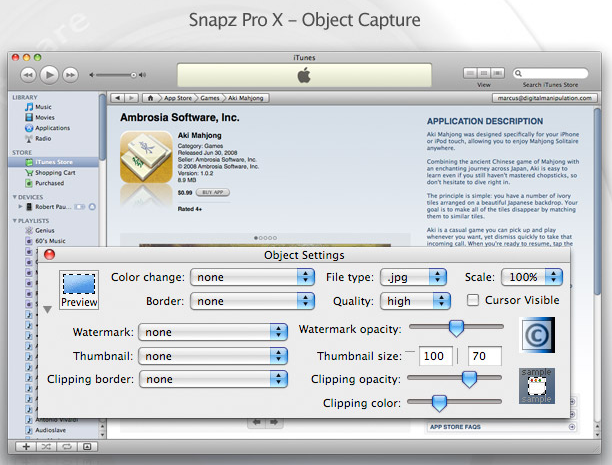Expand the Robert Pau... device
This screenshot has height=465, width=612.
click(x=20, y=207)
